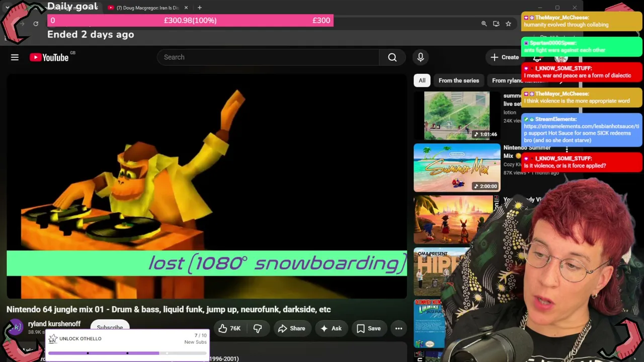Close the Doug Macgregor browser tab

point(186,8)
